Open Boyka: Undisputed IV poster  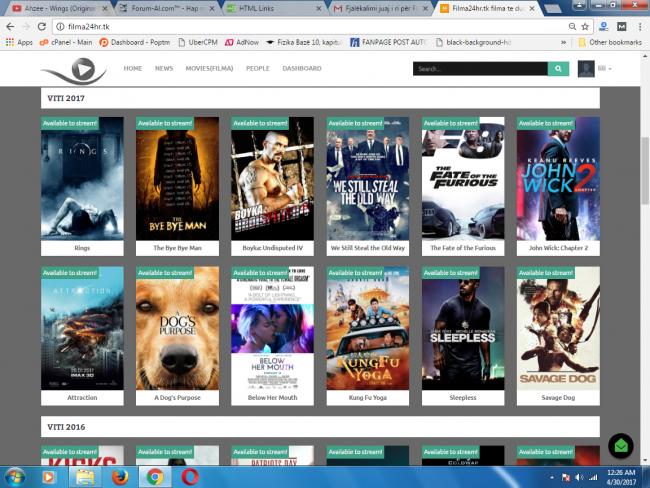(x=272, y=179)
